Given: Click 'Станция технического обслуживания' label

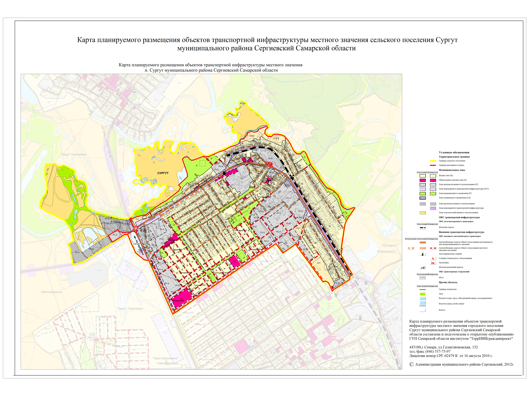Looking at the screenshot, I should [456, 258].
